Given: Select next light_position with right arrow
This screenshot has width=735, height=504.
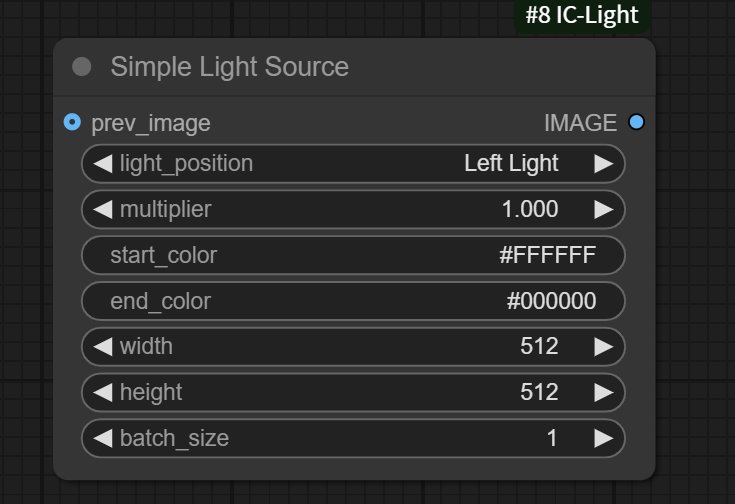Looking at the screenshot, I should [603, 163].
